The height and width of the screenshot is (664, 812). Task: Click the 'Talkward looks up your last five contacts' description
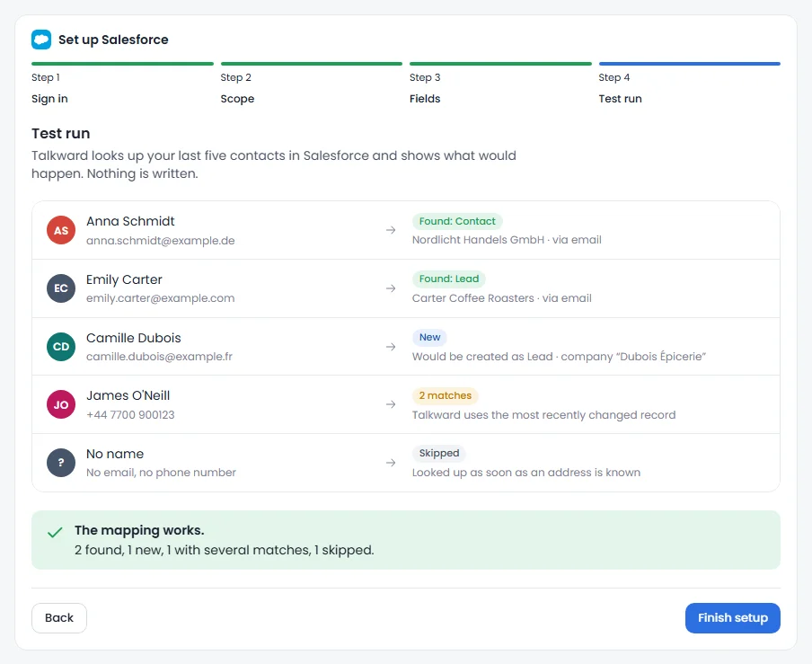pyautogui.click(x=274, y=164)
